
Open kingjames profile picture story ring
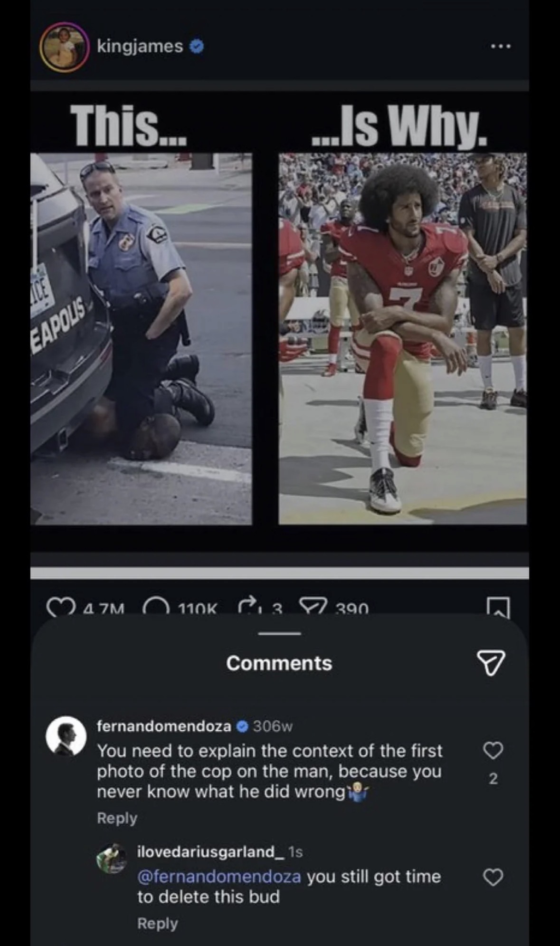coord(64,47)
